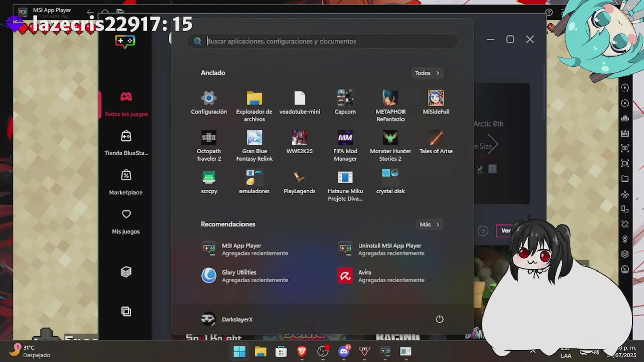The width and height of the screenshot is (644, 362).
Task: Launch PlayLegends from pinned apps
Action: 300,182
